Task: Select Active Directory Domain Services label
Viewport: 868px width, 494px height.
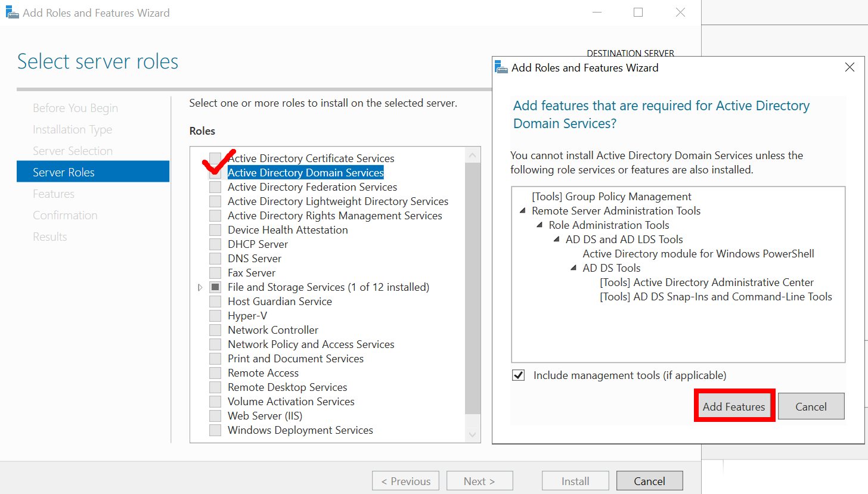Action: [306, 173]
